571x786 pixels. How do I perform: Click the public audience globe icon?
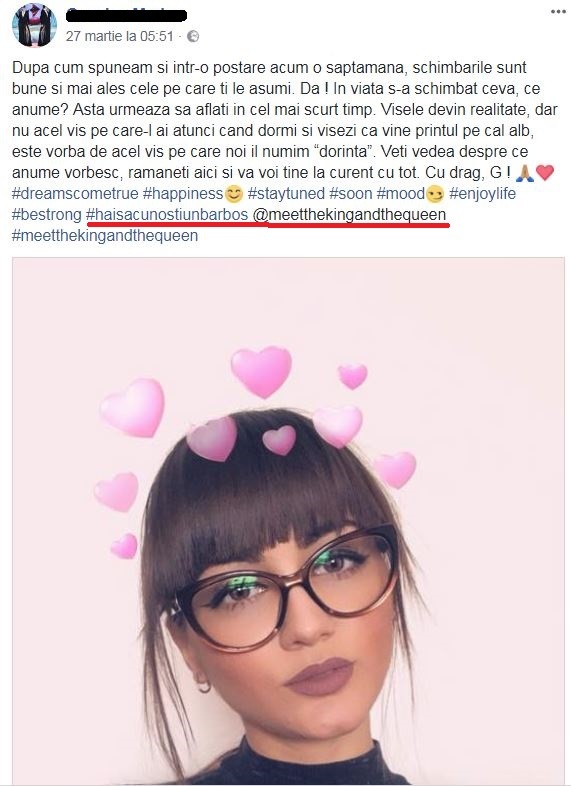click(193, 36)
